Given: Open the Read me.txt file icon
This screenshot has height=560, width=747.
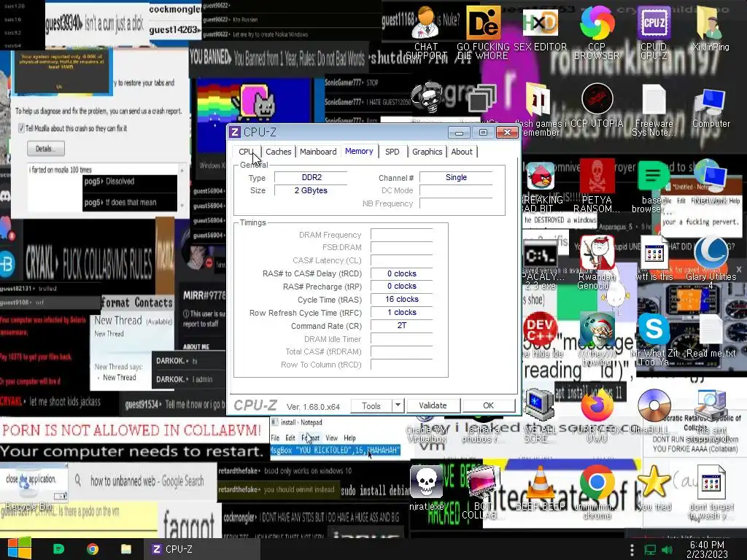Looking at the screenshot, I should pyautogui.click(x=711, y=329).
